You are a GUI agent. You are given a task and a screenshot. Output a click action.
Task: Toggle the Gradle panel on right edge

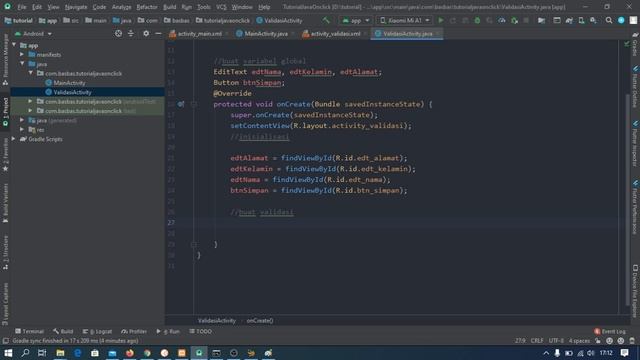pos(635,44)
